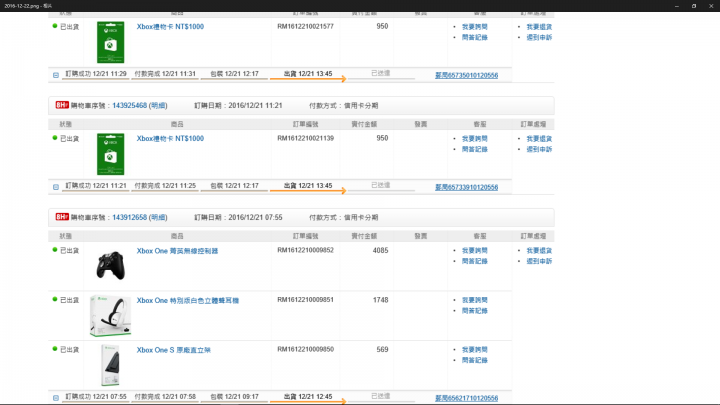Open Xbox gift card thumbnail for order RM1612210021139
This screenshot has height=405, width=720.
(111, 154)
